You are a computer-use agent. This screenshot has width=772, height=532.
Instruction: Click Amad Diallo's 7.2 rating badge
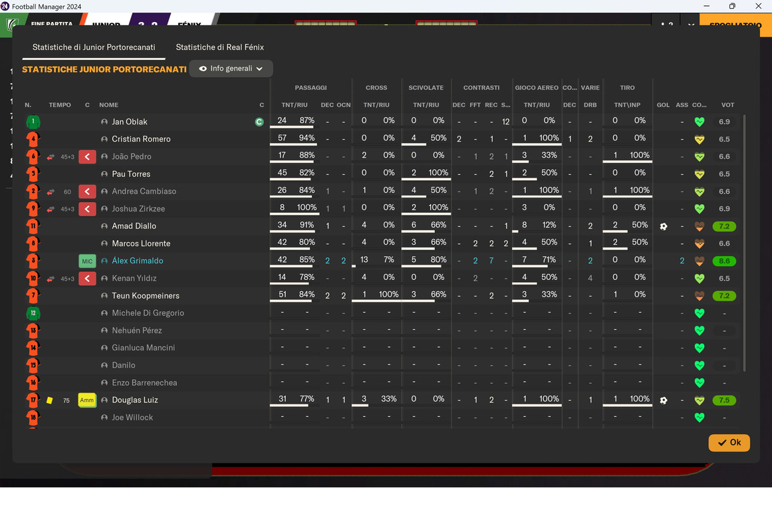(x=724, y=227)
